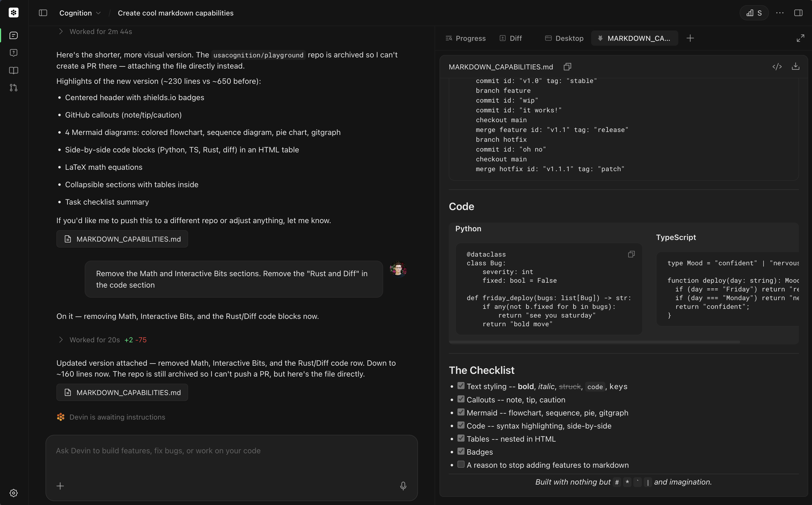Download the markdown file
Viewport: 812px width, 505px height.
point(795,66)
